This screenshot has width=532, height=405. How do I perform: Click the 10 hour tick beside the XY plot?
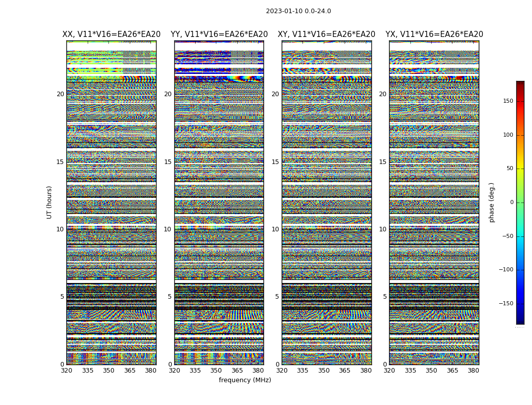click(275, 229)
